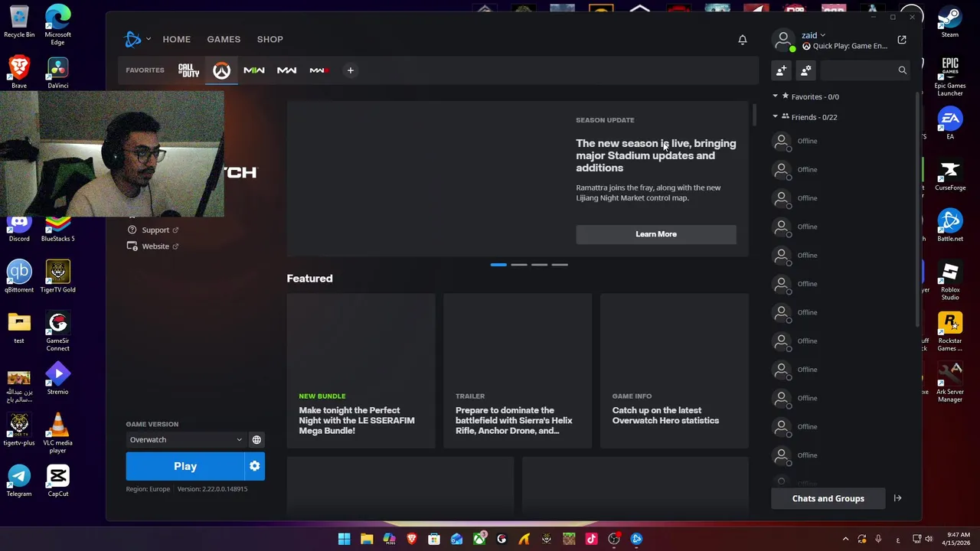Click the season update headline text
The height and width of the screenshot is (551, 980).
(656, 155)
